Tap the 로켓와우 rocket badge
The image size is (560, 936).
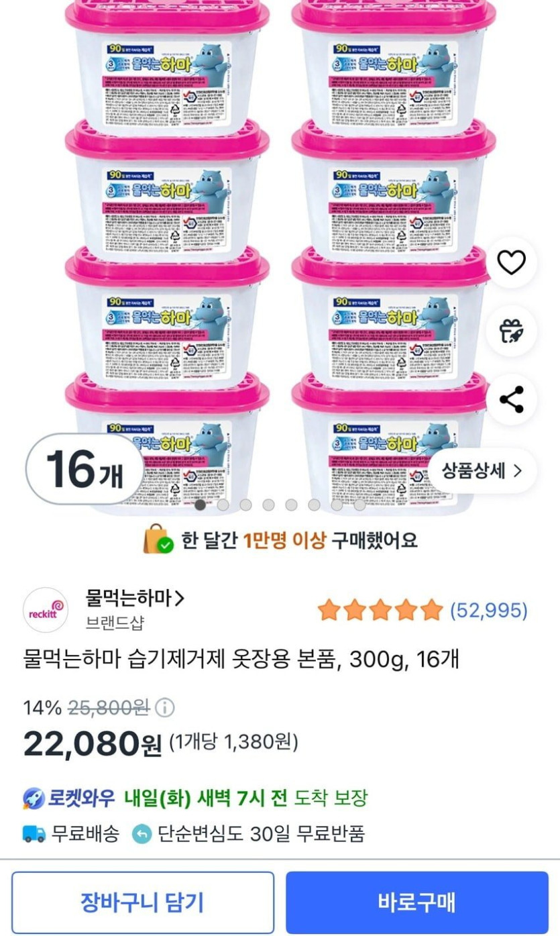[35, 798]
